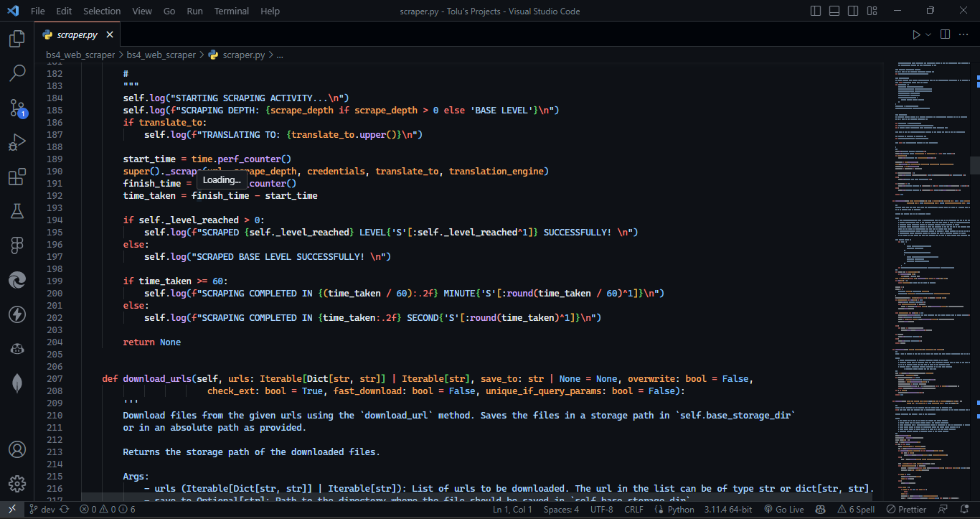Open the Selection menu

point(102,11)
